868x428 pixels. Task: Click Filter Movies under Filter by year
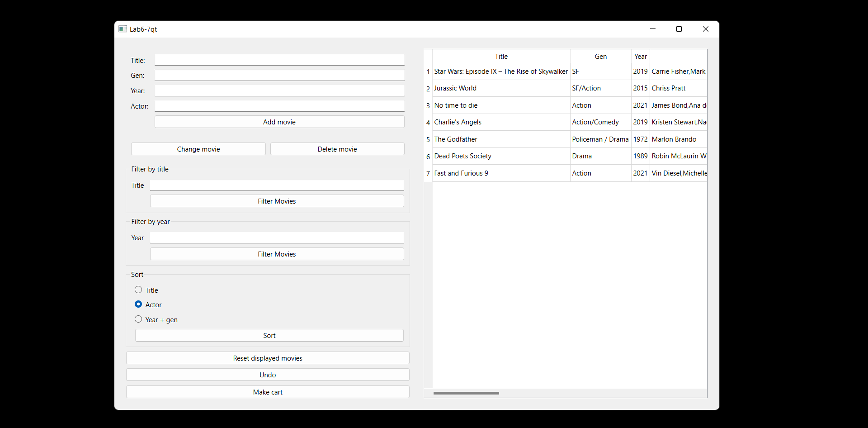(x=277, y=254)
